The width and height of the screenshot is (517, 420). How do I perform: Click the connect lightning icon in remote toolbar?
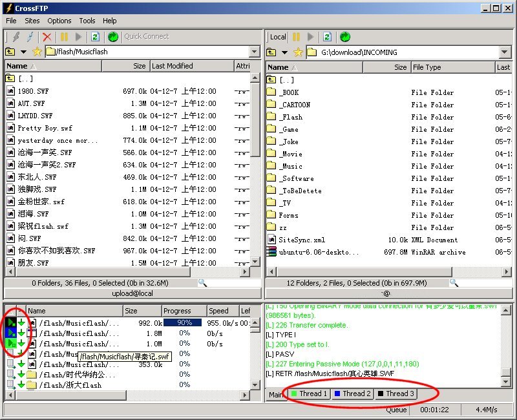click(x=16, y=37)
